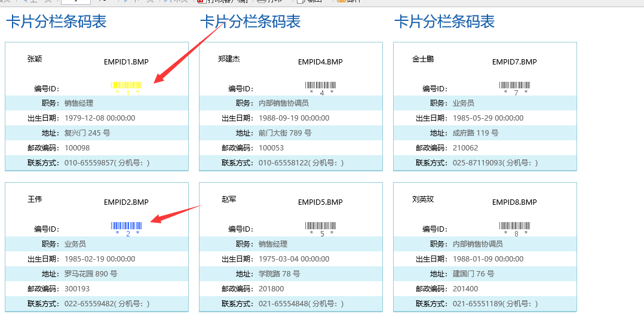The image size is (644, 323).
Task: Click the EMPID1.BMP file label
Action: coord(126,62)
